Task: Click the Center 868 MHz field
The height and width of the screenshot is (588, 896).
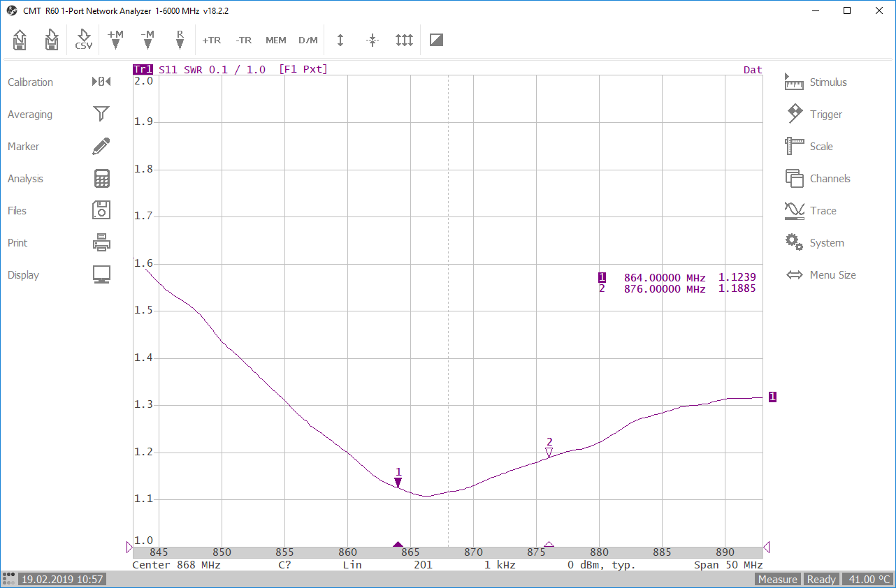Action: click(177, 564)
